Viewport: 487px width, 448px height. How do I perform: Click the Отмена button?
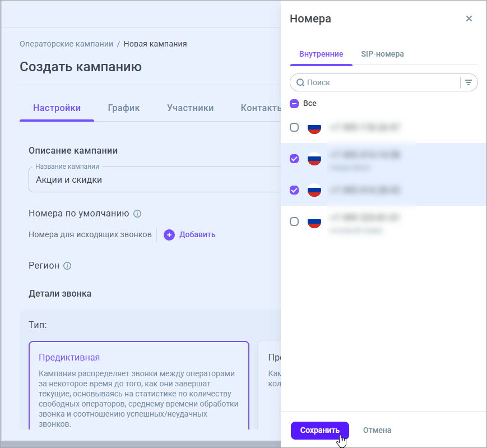tap(377, 430)
